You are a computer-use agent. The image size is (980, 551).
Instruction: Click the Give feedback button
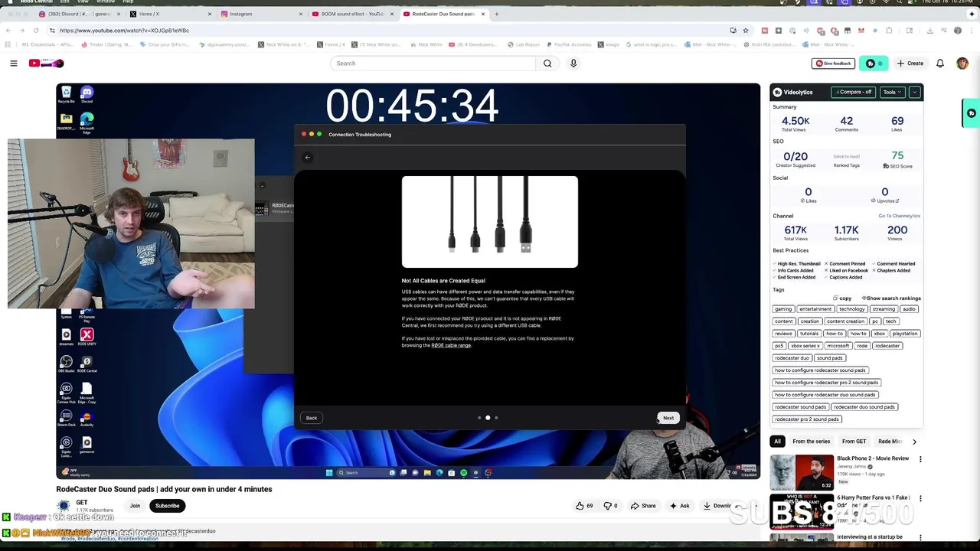coord(833,63)
